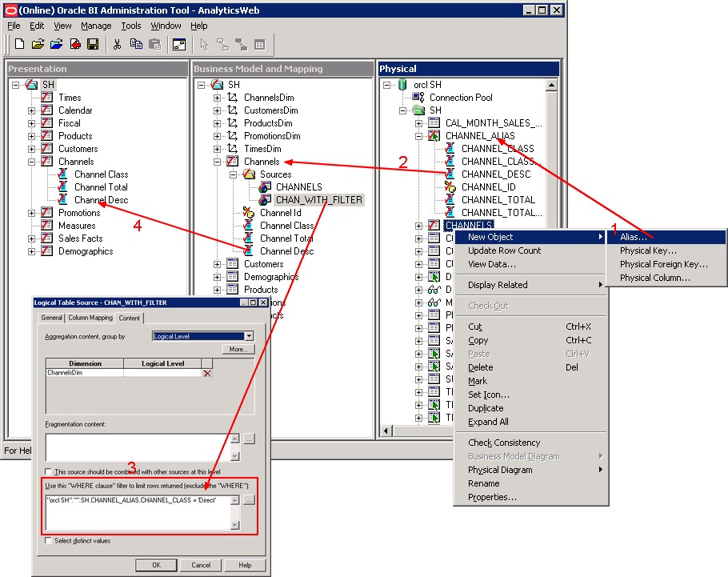Click WHERE clause ellipsis browse button
The height and width of the screenshot is (577, 728).
[x=249, y=500]
